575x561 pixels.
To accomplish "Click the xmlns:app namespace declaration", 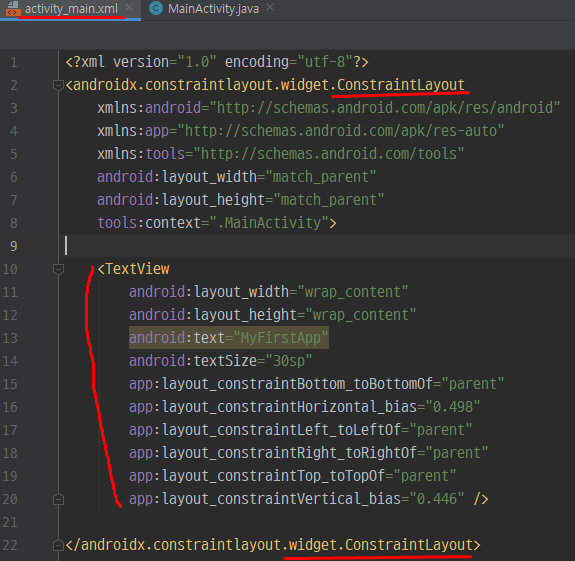I will [x=301, y=131].
